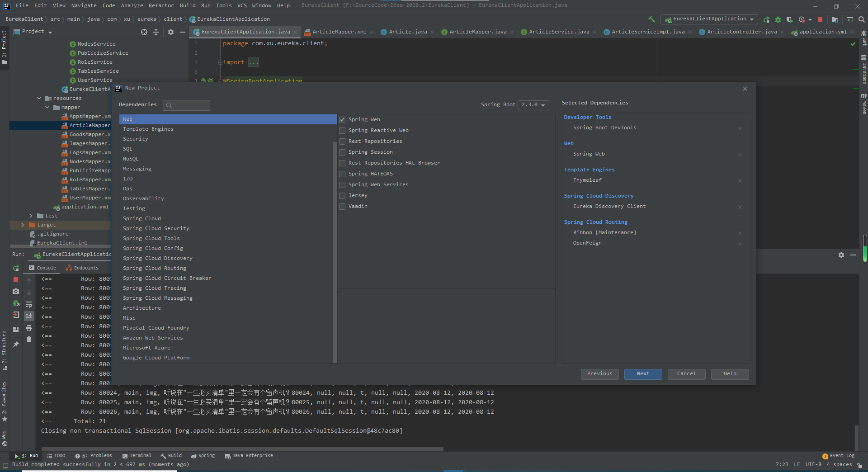This screenshot has height=472, width=868.
Task: Click the Attach Debugger icon in the Run panel
Action: tap(16, 303)
